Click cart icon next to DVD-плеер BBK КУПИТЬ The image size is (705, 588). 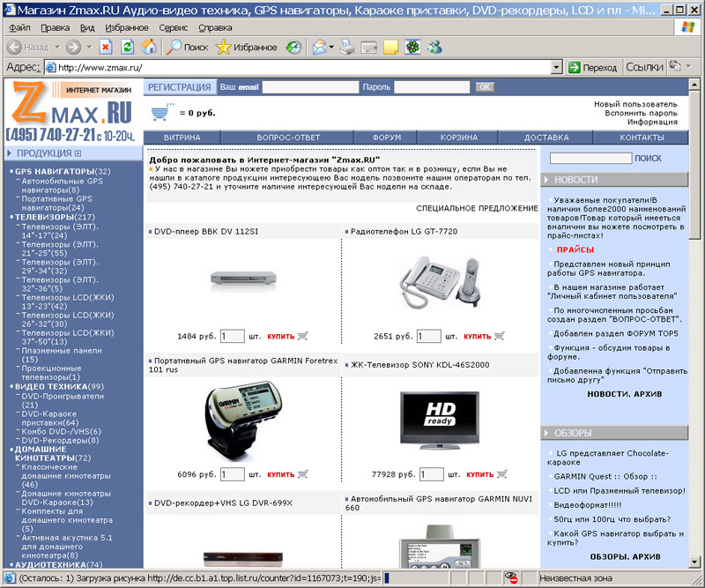pos(302,336)
